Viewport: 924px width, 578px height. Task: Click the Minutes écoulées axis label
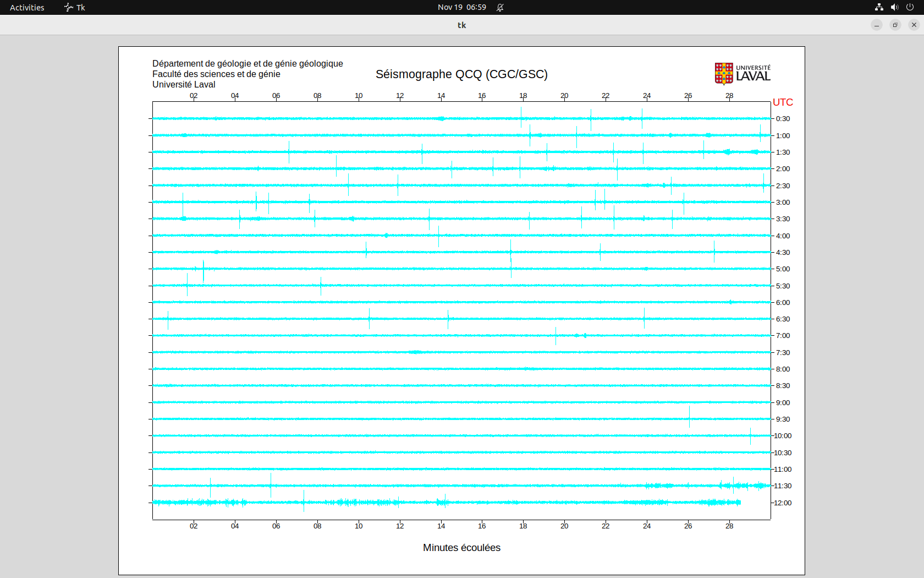pyautogui.click(x=461, y=548)
